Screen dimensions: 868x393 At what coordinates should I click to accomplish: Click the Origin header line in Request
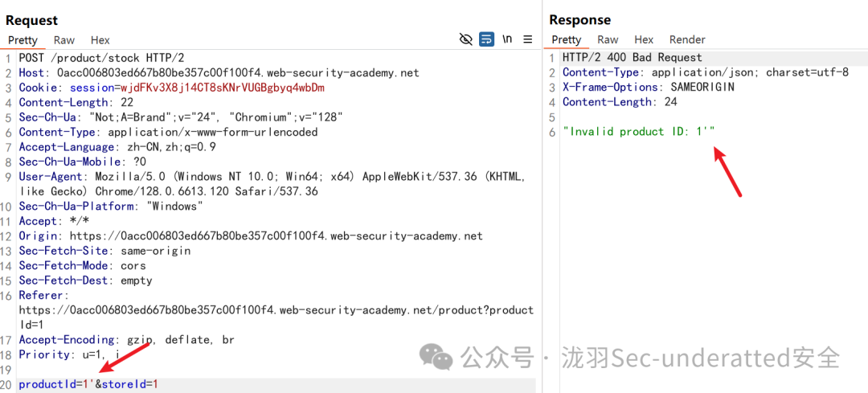(x=251, y=236)
